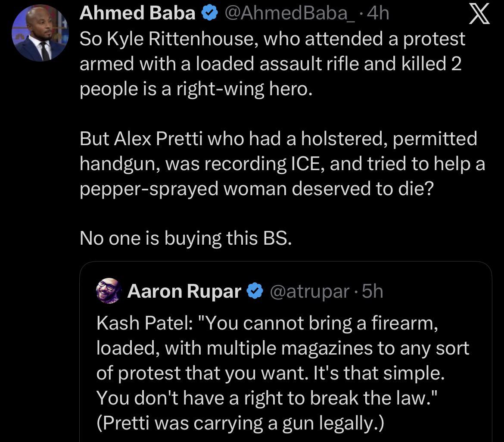Click the Aaron Rupar display name
Viewport: 504px width, 442px height.
184,292
